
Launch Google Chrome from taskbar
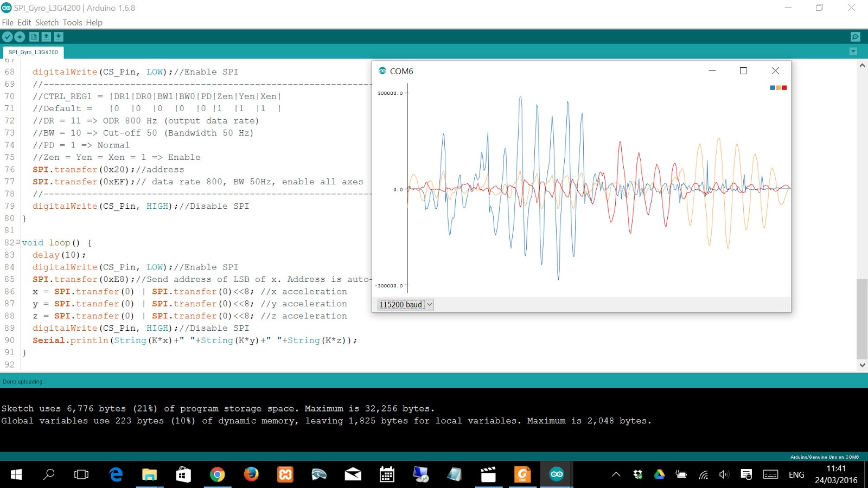[217, 474]
